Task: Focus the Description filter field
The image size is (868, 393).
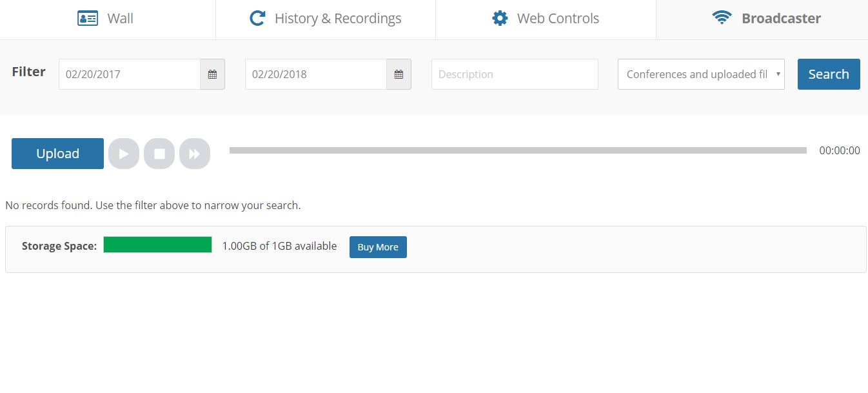Action: point(515,74)
